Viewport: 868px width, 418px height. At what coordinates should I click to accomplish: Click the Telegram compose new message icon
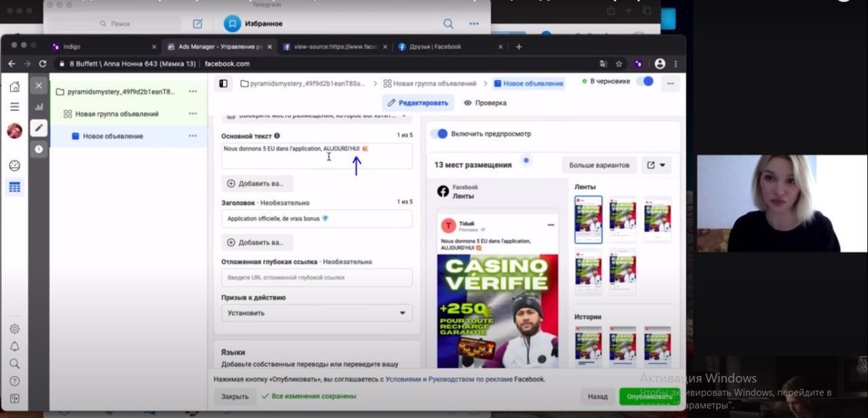coord(197,24)
